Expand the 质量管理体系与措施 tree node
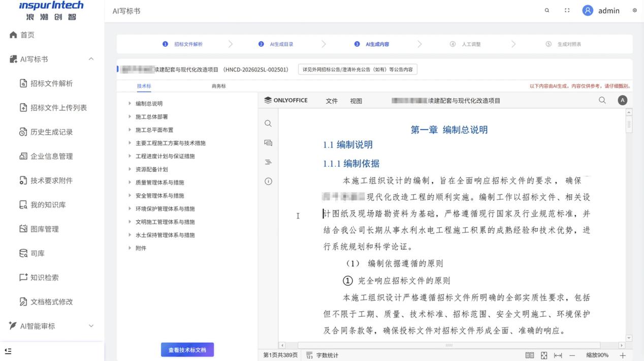The width and height of the screenshot is (644, 361). tap(130, 182)
